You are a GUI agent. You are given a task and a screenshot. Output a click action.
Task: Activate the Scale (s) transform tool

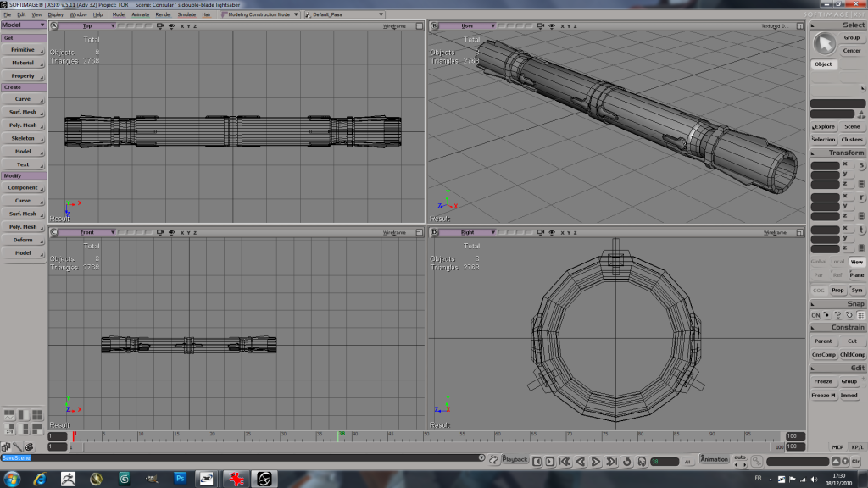pyautogui.click(x=861, y=165)
